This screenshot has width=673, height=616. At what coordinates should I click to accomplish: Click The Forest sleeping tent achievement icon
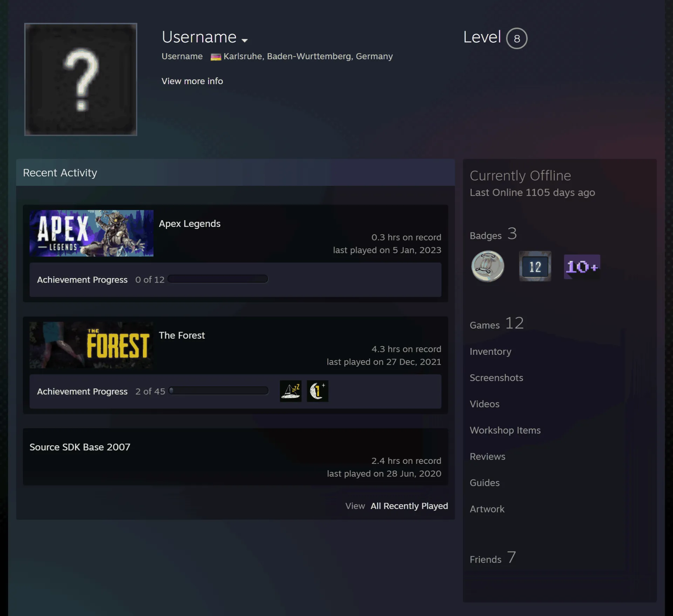291,391
